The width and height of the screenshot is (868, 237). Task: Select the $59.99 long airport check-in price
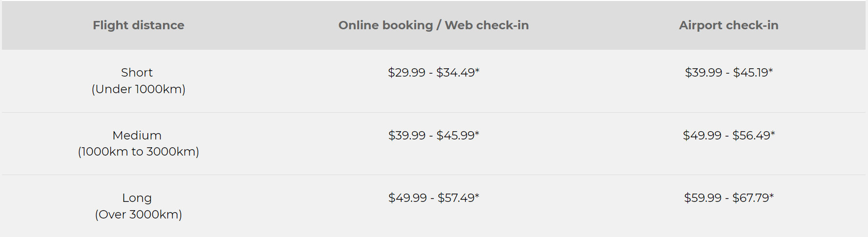tap(703, 198)
